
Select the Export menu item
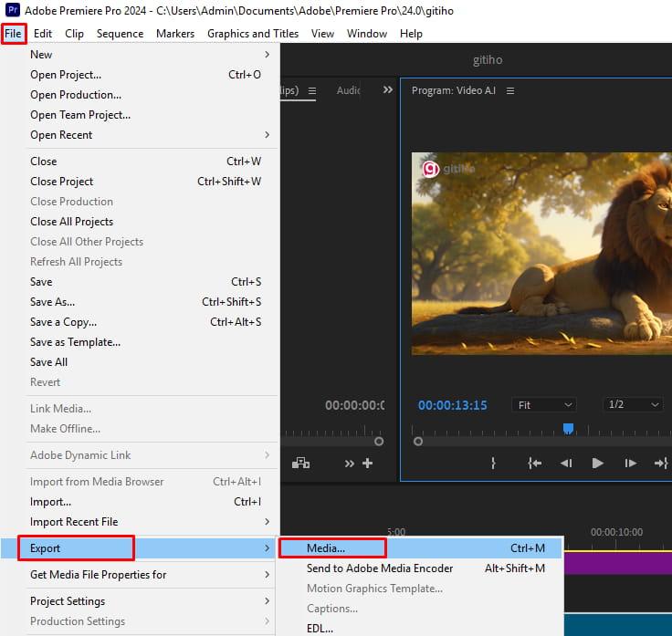138,548
